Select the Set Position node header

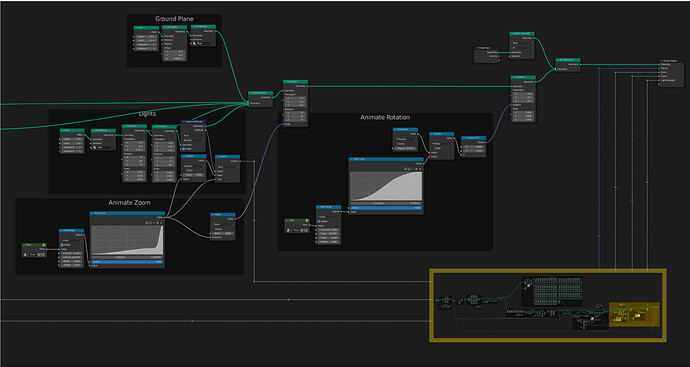[x=175, y=27]
